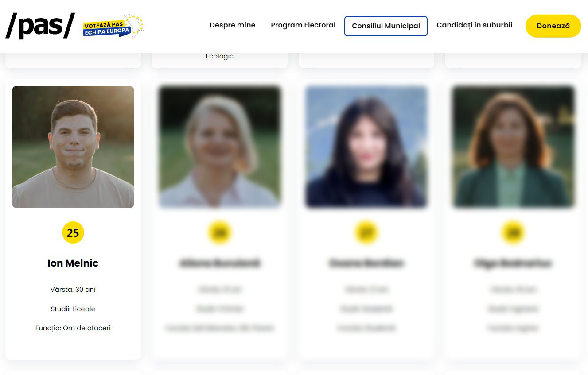
Task: Click the Funcția: Om de afaceri text
Action: tap(73, 328)
